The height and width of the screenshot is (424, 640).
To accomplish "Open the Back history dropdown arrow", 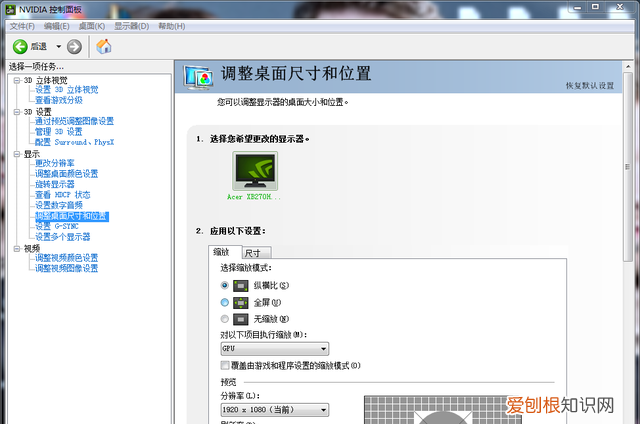I will coord(59,47).
